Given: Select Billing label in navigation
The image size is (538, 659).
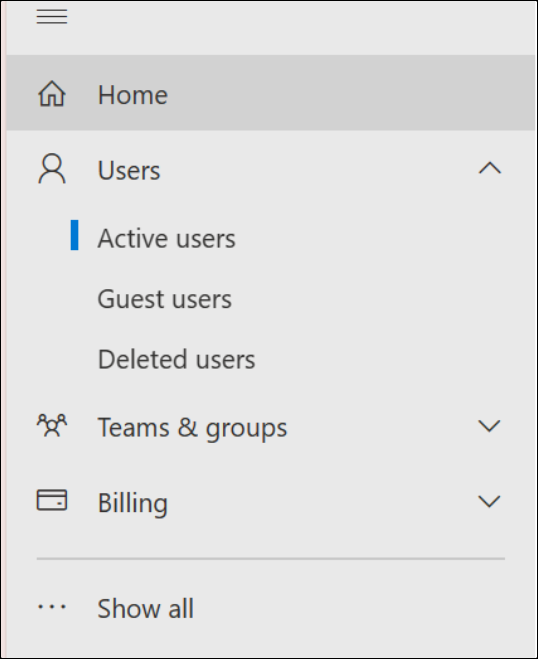Looking at the screenshot, I should pyautogui.click(x=133, y=503).
